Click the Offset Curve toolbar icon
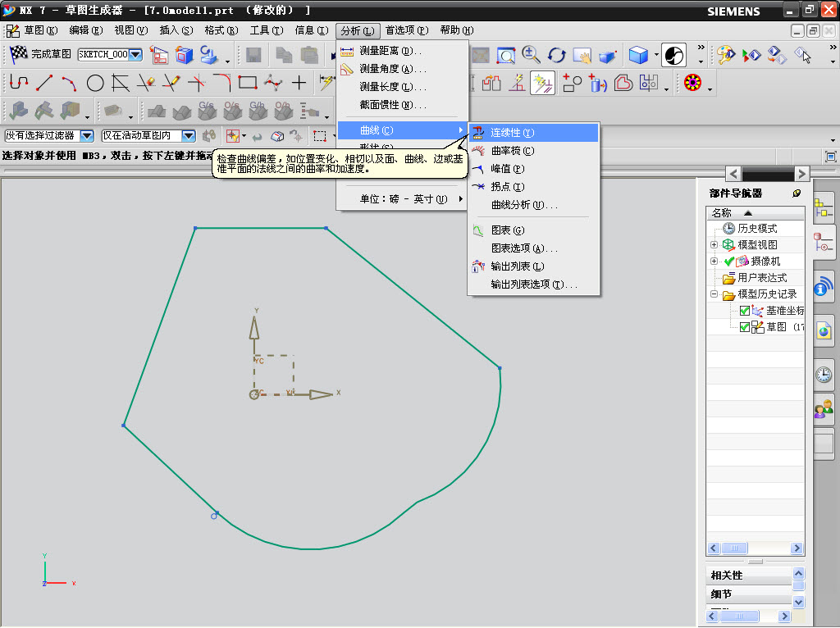 click(x=623, y=83)
